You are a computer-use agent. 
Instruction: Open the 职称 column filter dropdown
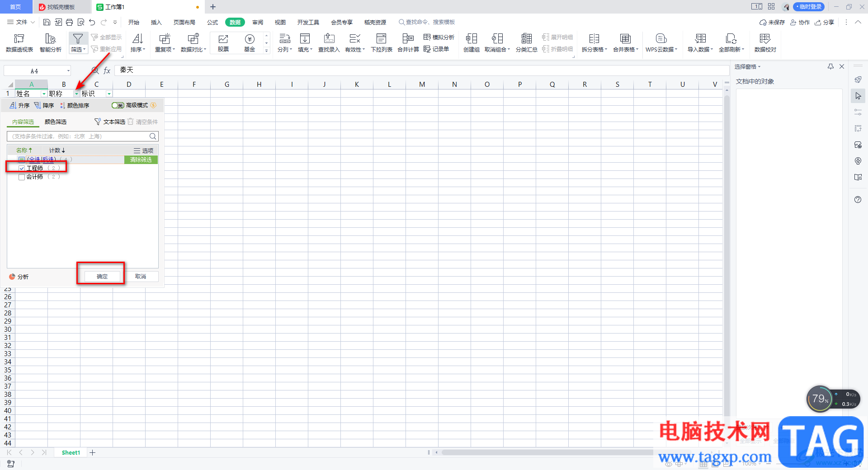click(76, 94)
